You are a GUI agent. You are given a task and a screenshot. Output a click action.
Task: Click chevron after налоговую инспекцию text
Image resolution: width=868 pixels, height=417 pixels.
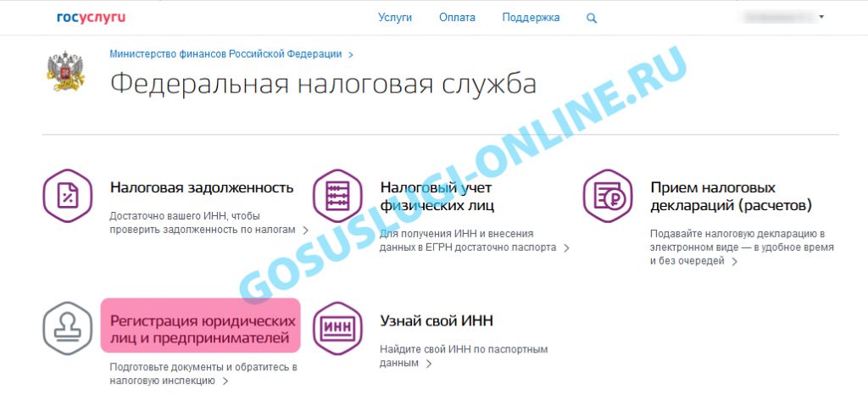pyautogui.click(x=225, y=381)
